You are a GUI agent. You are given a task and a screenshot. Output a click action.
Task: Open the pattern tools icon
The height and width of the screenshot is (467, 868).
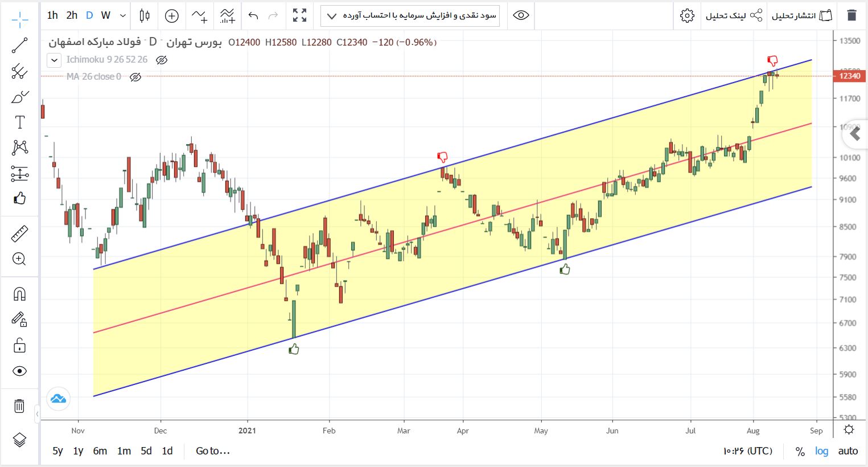(19, 148)
